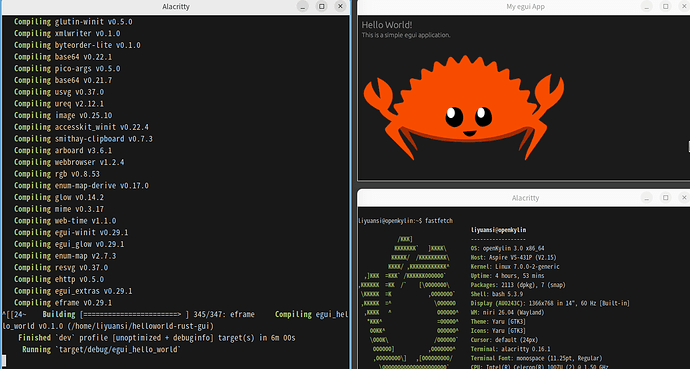Screen dimensions: 690x369
Task: Click the 'Finished dev profile' line
Action: tap(157, 338)
